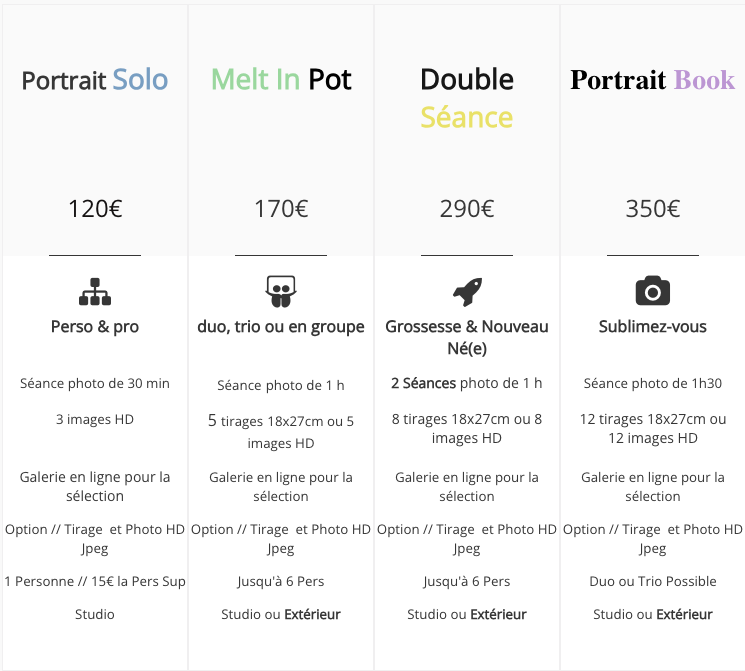
Task: Click the Perso & pro subtitle
Action: pyautogui.click(x=95, y=327)
